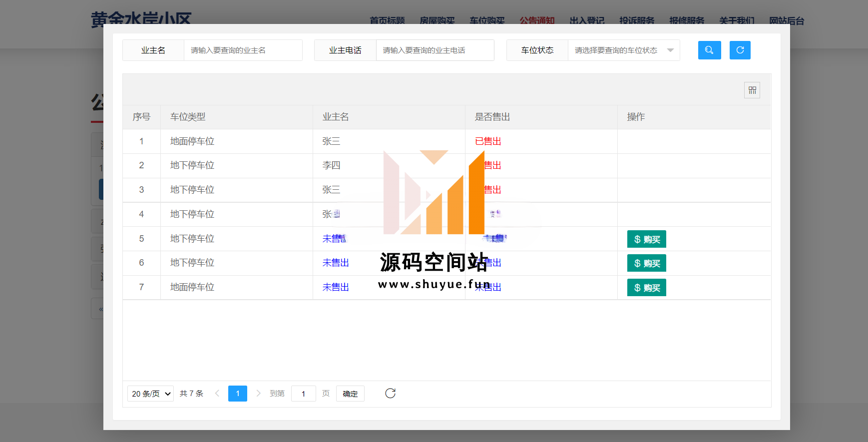Click the page jump number input
The height and width of the screenshot is (442, 868).
point(303,394)
